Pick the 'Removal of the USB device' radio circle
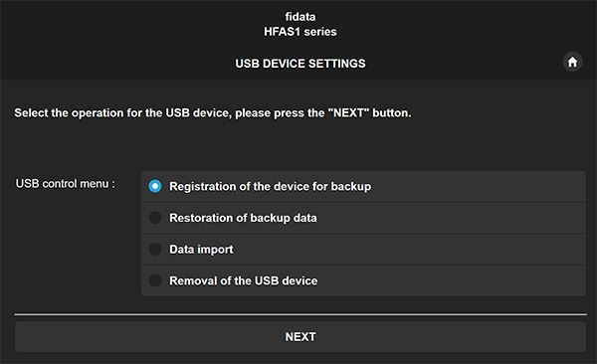The height and width of the screenshot is (364, 597). pyautogui.click(x=155, y=280)
